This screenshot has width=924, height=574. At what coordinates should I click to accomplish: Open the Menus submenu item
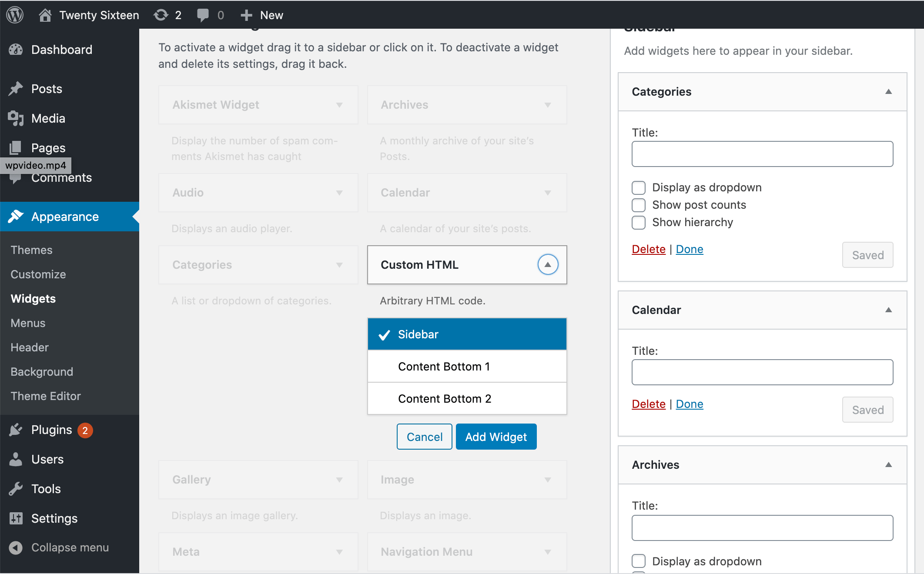28,323
